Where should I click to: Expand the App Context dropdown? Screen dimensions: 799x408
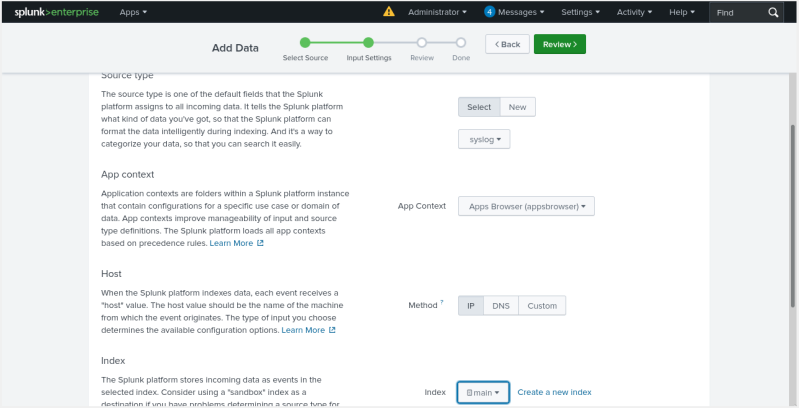(526, 206)
